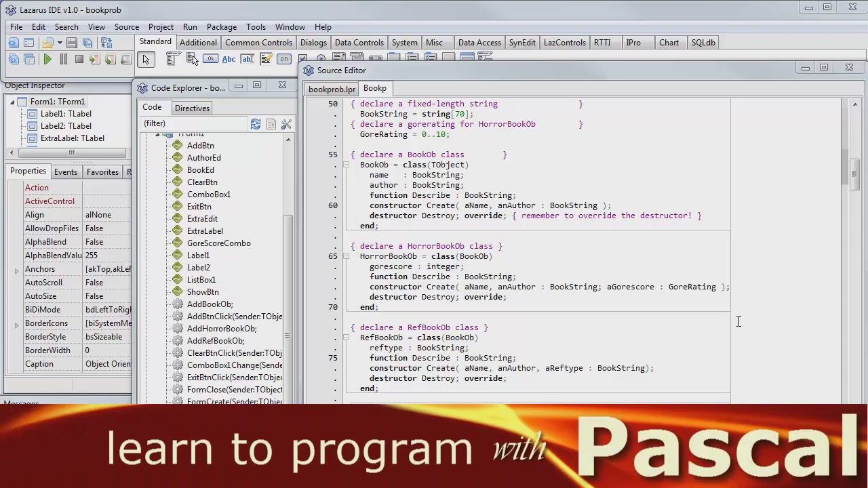Image resolution: width=868 pixels, height=488 pixels.
Task: Click the Save floppy disk icon
Action: pyautogui.click(x=71, y=43)
